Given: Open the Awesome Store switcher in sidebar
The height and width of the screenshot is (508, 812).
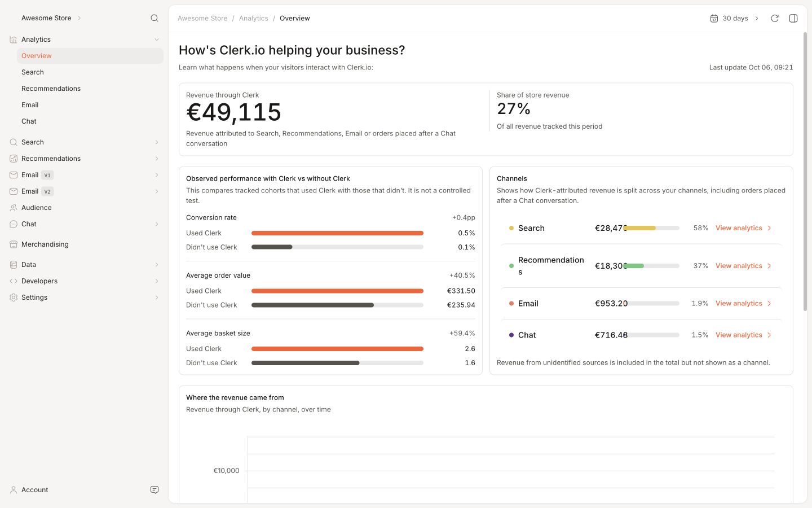Looking at the screenshot, I should point(51,18).
